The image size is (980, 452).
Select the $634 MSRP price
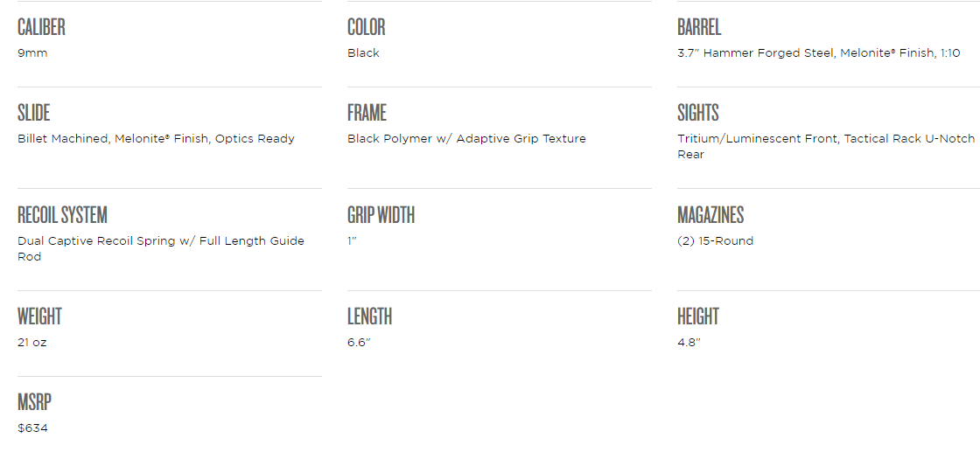coord(32,428)
